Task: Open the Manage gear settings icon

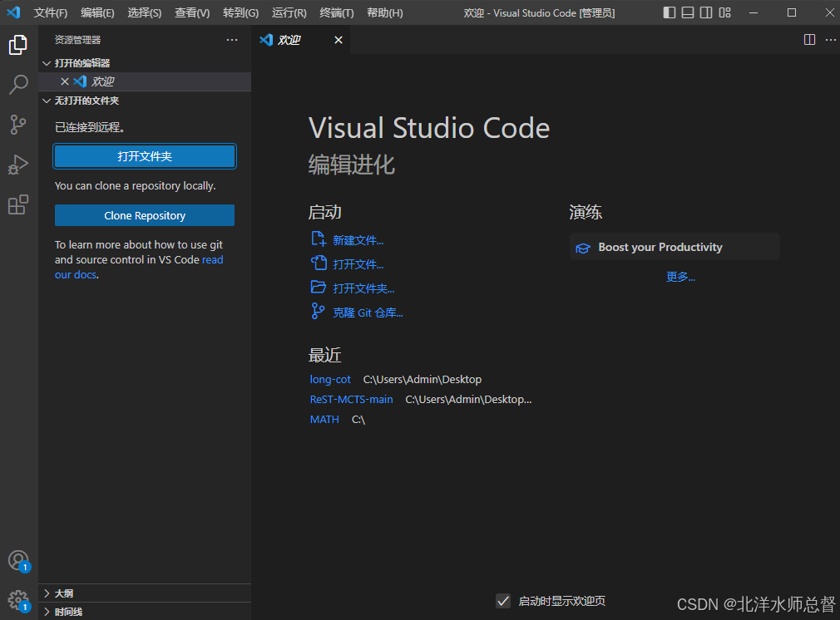Action: [19, 601]
